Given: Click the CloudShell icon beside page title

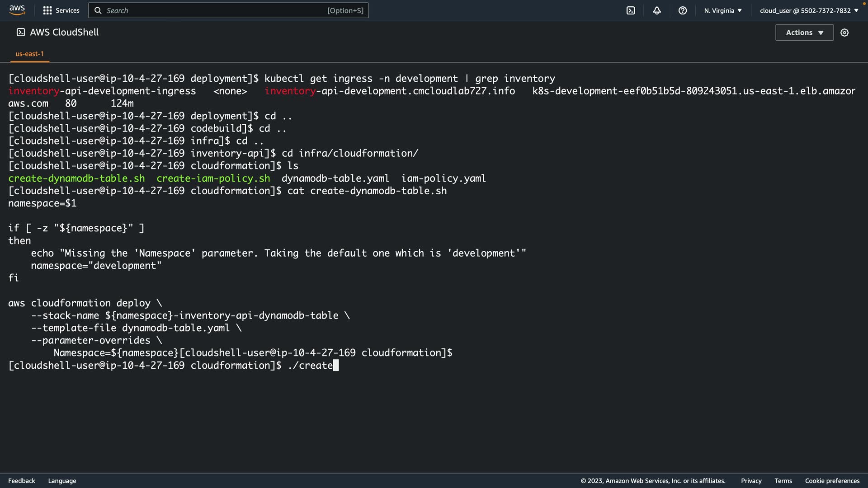Looking at the screenshot, I should (21, 32).
